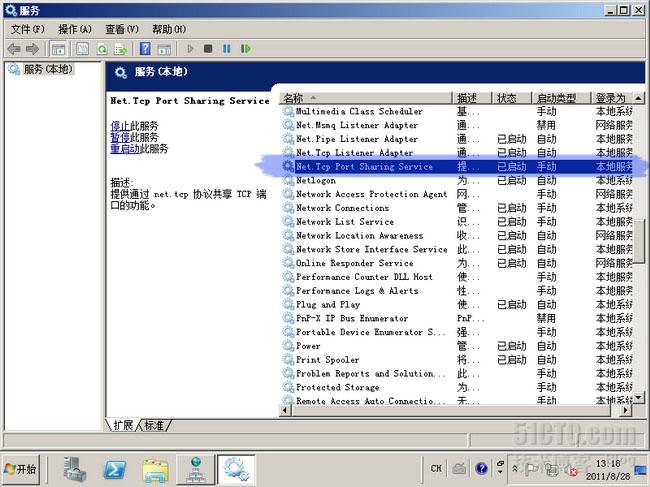
Task: Sort by the 描述 column header
Action: tap(471, 98)
